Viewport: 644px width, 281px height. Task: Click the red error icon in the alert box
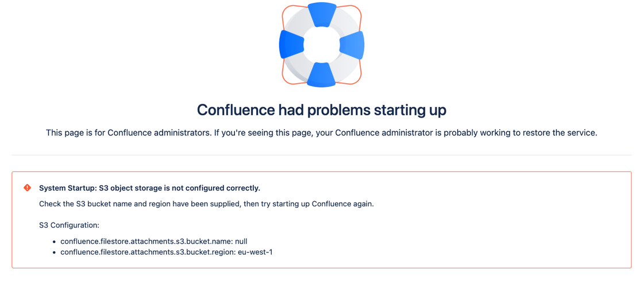tap(27, 188)
